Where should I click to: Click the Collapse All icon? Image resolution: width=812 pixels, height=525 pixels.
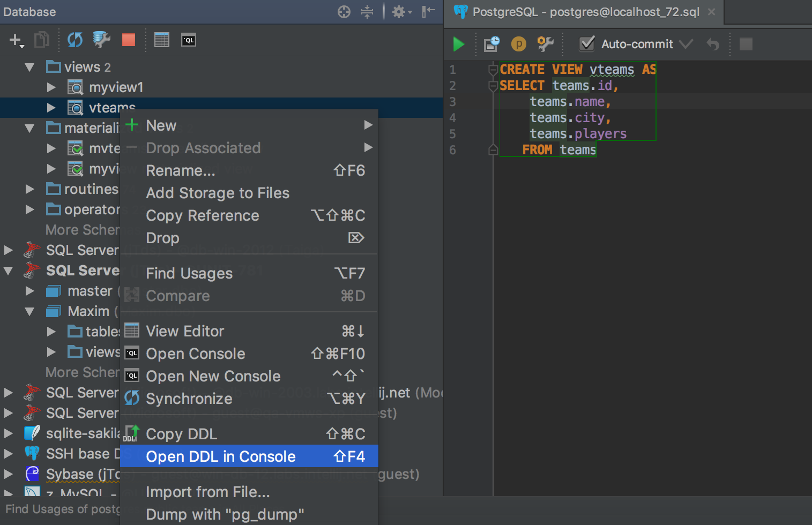(x=367, y=12)
